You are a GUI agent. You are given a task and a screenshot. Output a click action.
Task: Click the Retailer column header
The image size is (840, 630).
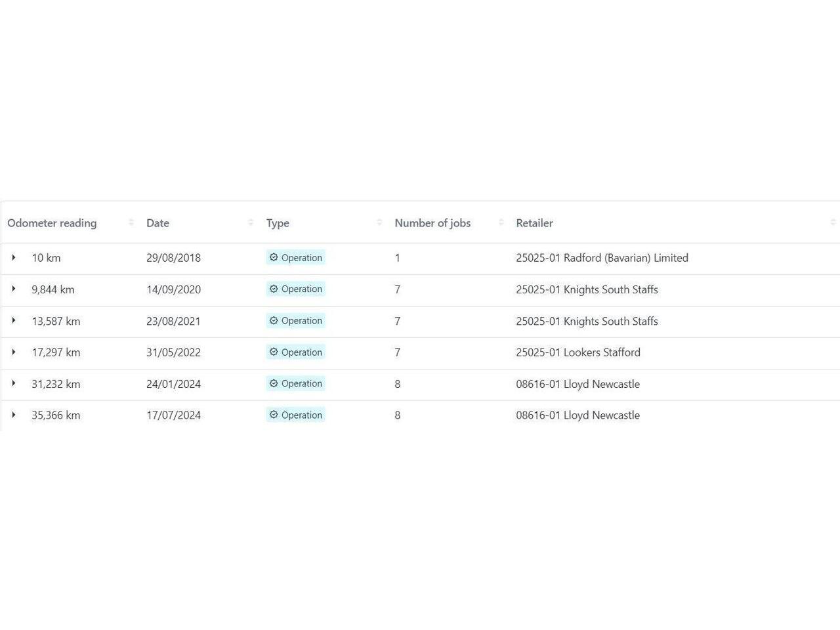point(534,223)
